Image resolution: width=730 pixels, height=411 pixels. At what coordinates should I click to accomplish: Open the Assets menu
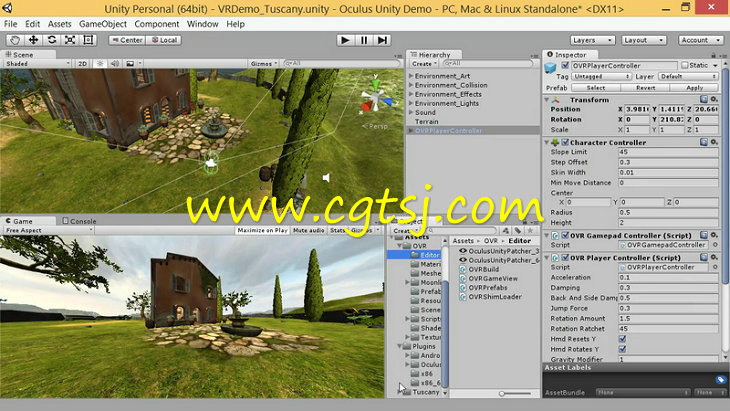[x=60, y=24]
